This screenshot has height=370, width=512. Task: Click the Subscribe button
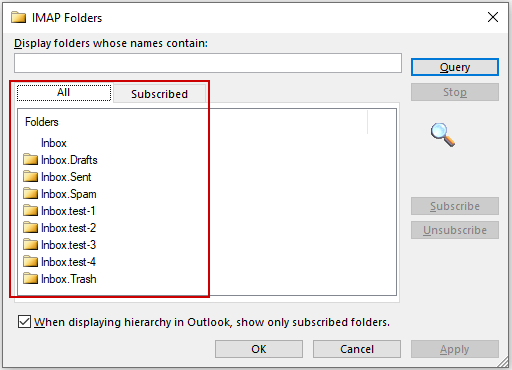(455, 206)
